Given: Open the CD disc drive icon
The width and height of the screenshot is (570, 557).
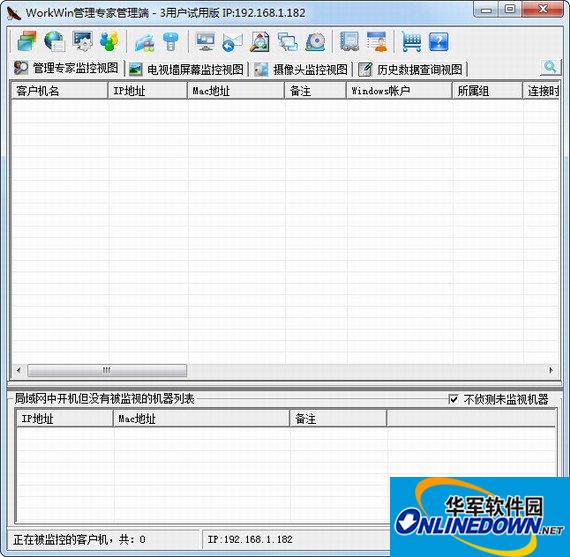Looking at the screenshot, I should click(315, 42).
